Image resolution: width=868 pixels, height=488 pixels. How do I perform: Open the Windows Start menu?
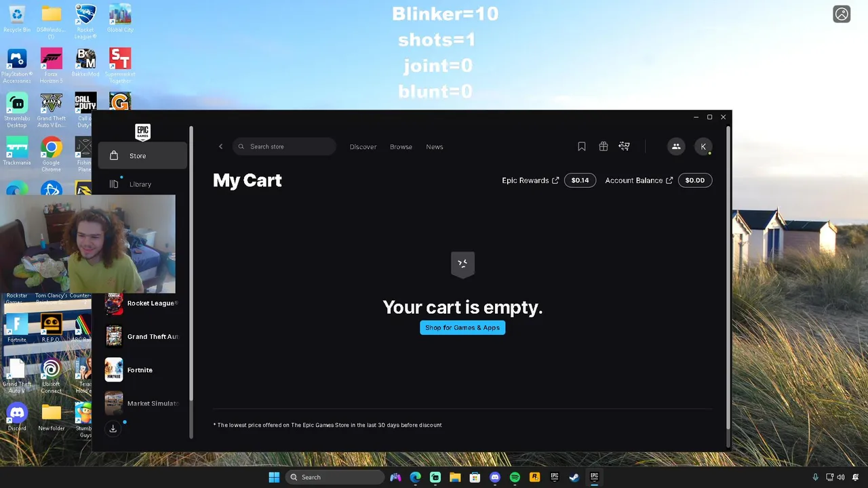pyautogui.click(x=274, y=477)
